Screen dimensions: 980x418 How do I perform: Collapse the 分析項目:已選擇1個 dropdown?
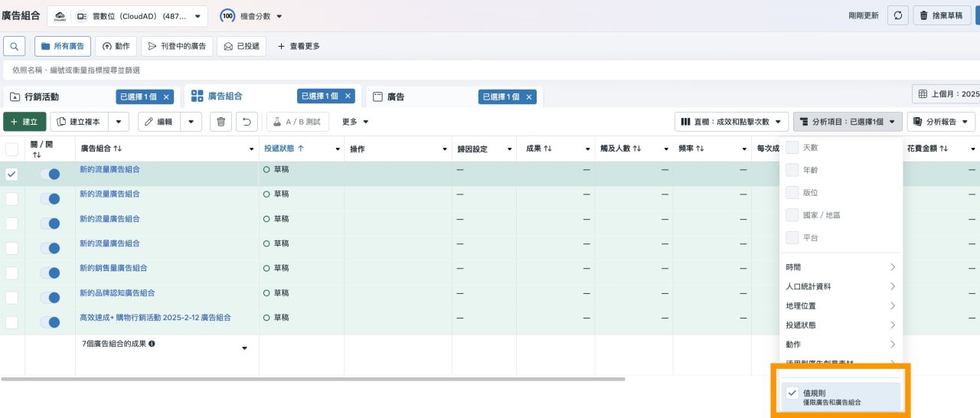pyautogui.click(x=848, y=122)
